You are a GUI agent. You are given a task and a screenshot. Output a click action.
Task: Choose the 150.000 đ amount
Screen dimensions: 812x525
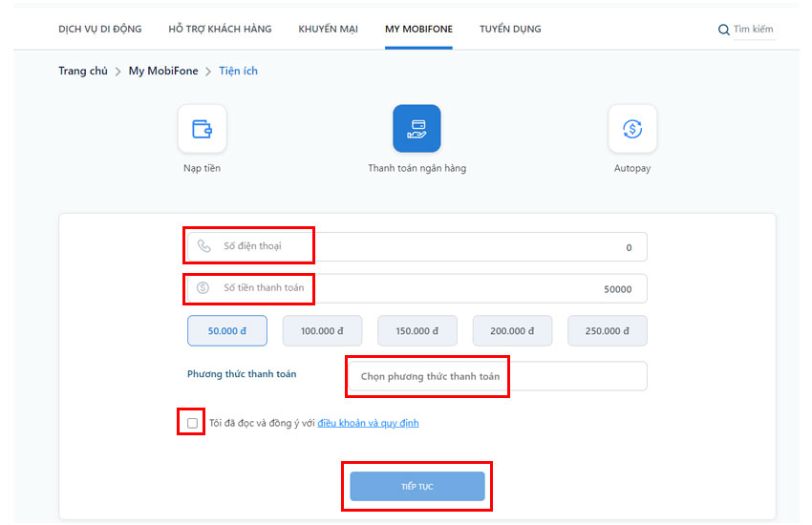[x=417, y=331]
